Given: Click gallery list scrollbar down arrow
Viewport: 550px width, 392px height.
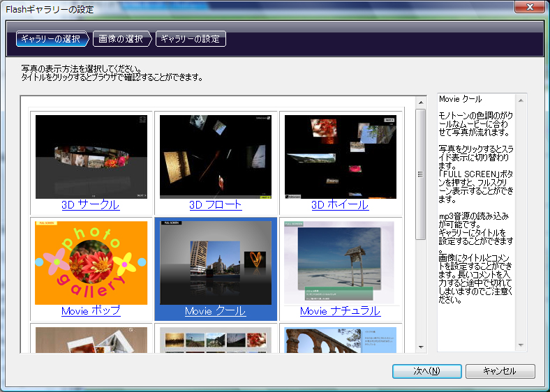Looking at the screenshot, I should tap(421, 347).
